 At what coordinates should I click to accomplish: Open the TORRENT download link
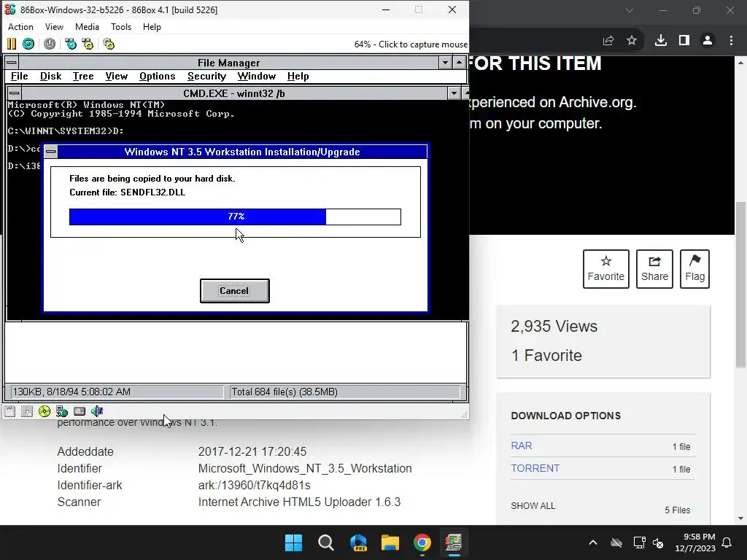(x=535, y=468)
